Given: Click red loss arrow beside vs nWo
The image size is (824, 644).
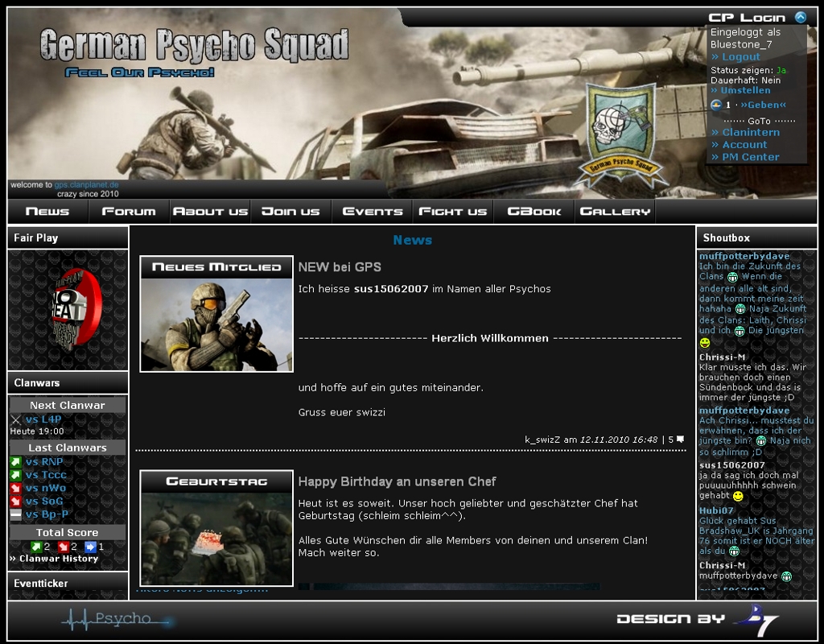Looking at the screenshot, I should (x=15, y=488).
